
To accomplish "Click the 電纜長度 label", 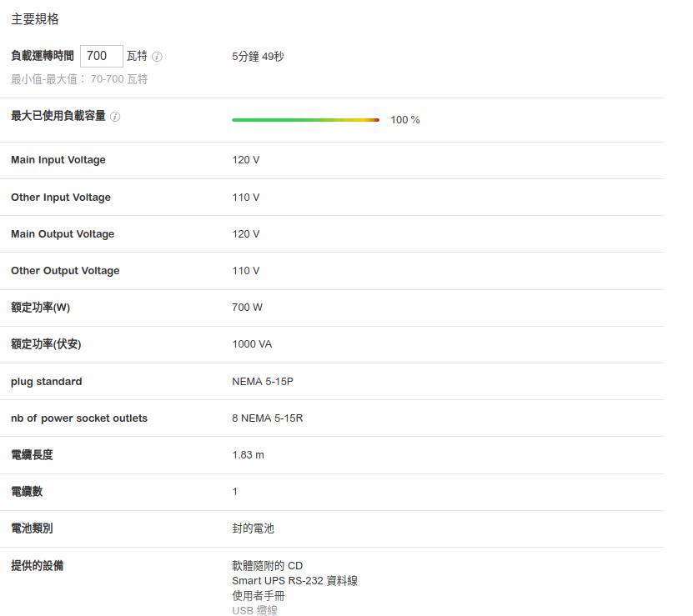I will (x=32, y=455).
